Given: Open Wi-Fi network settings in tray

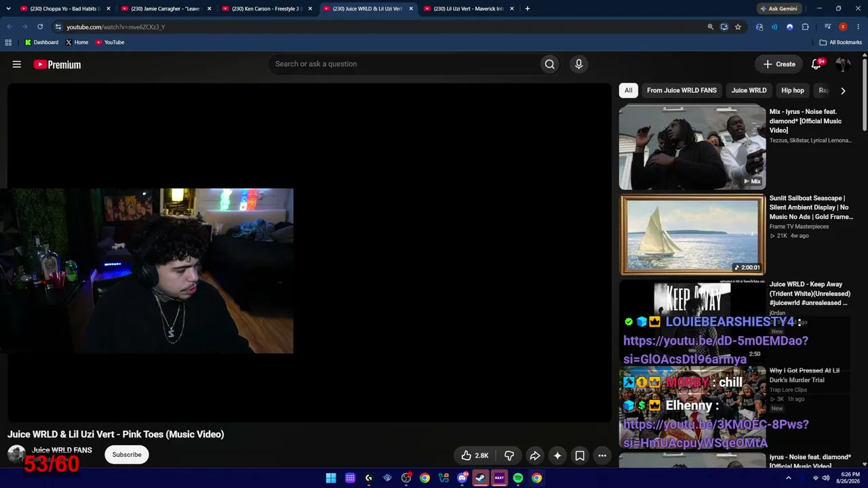Looking at the screenshot, I should [x=815, y=478].
